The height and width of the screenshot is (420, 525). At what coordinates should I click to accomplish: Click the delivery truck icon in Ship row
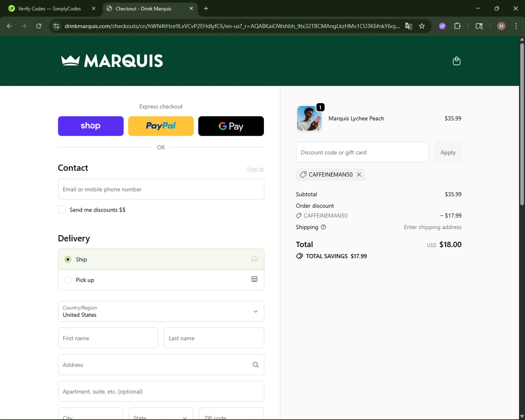coord(254,259)
